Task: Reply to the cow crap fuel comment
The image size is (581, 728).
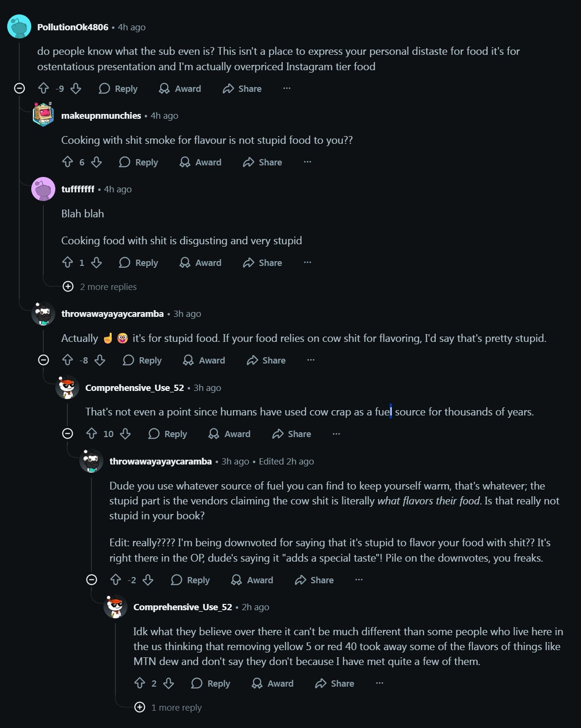Action: (167, 434)
